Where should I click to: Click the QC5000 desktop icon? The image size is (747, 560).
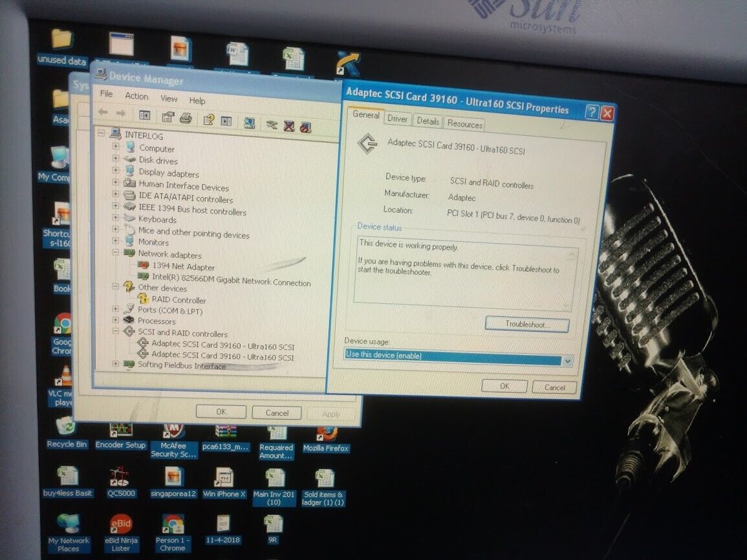click(x=121, y=482)
